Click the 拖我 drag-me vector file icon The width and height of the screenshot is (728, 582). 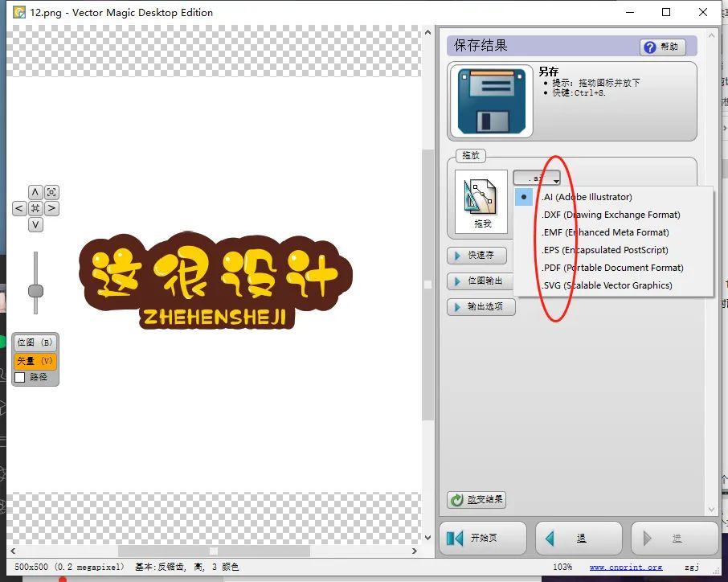[481, 201]
